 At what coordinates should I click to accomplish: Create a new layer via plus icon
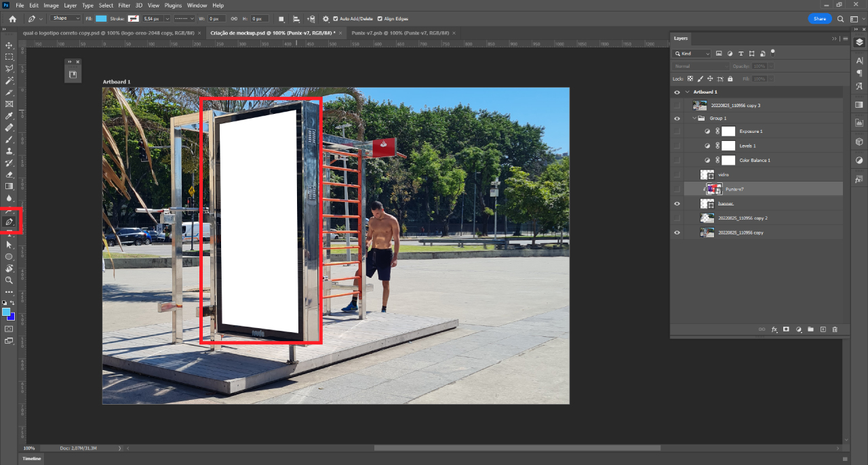click(x=823, y=329)
